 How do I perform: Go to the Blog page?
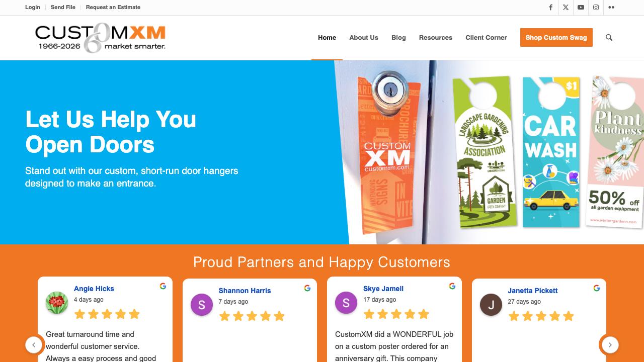398,38
